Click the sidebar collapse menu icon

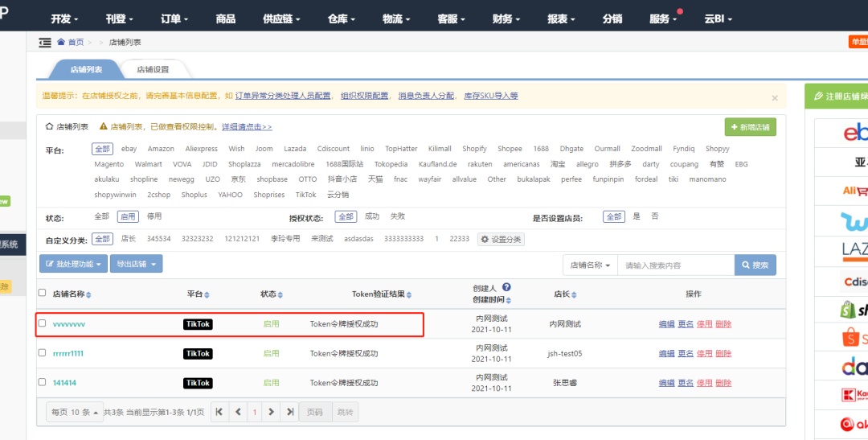(45, 42)
